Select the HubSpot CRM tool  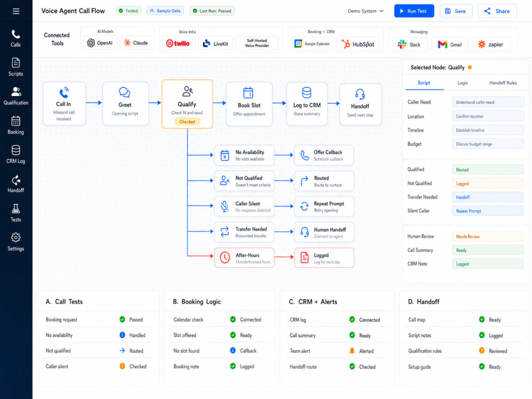pos(358,44)
